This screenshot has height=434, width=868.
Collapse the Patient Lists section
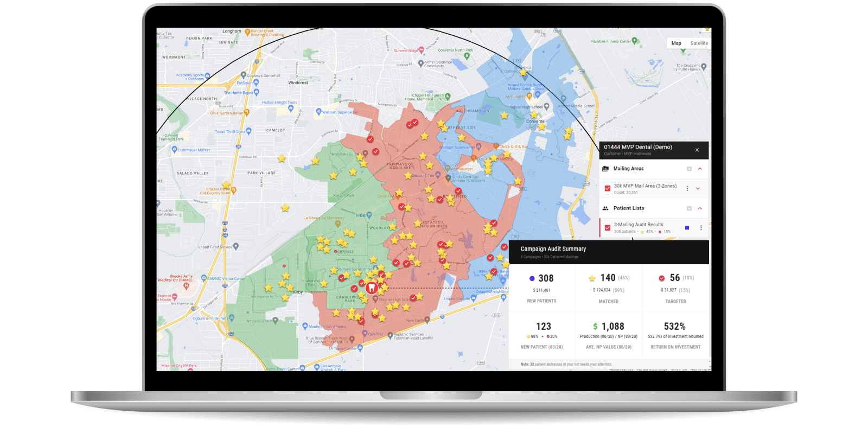coord(700,208)
